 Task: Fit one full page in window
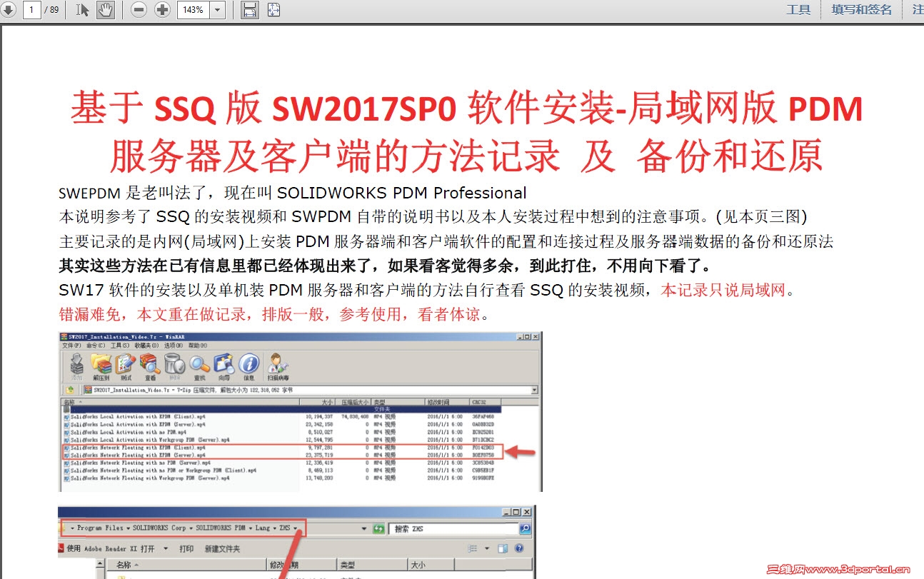click(x=274, y=10)
